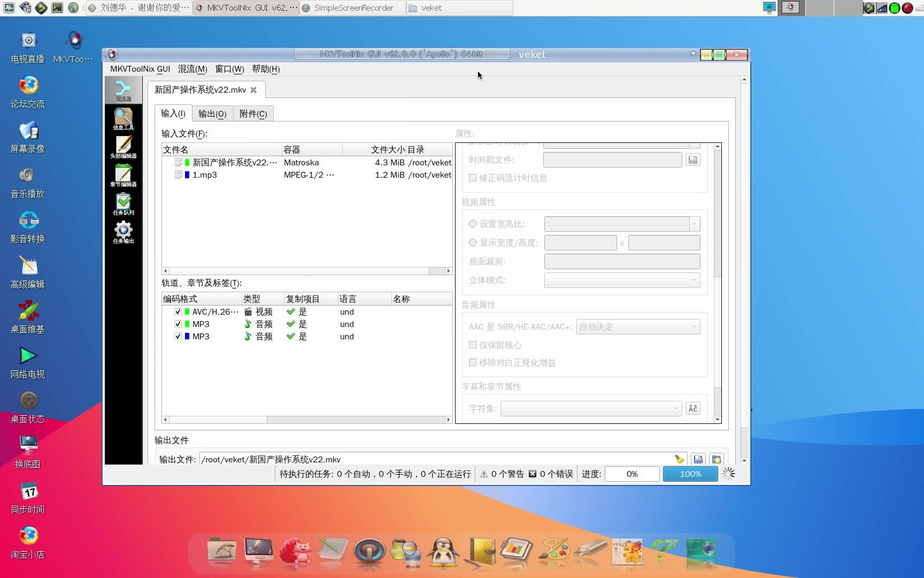
Task: Open the 影音转换 desktop icon
Action: (28, 227)
